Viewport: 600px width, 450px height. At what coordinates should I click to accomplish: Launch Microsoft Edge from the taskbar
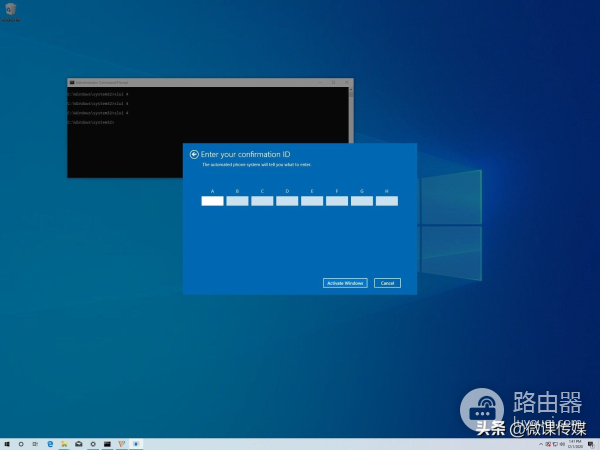click(50, 443)
